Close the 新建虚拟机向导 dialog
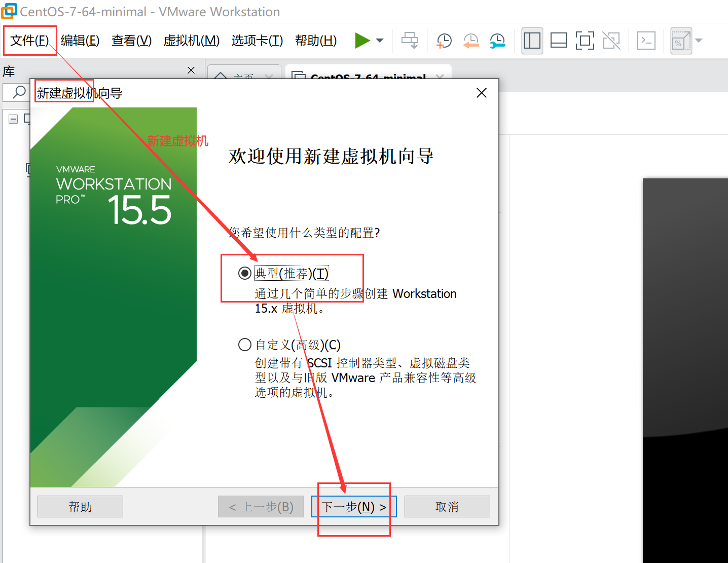The height and width of the screenshot is (563, 728). [x=482, y=93]
